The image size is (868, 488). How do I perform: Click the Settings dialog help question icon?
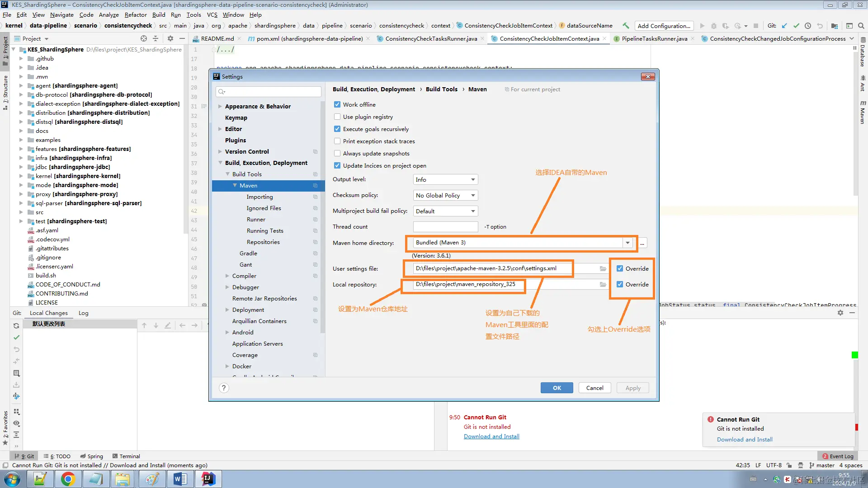pos(223,388)
